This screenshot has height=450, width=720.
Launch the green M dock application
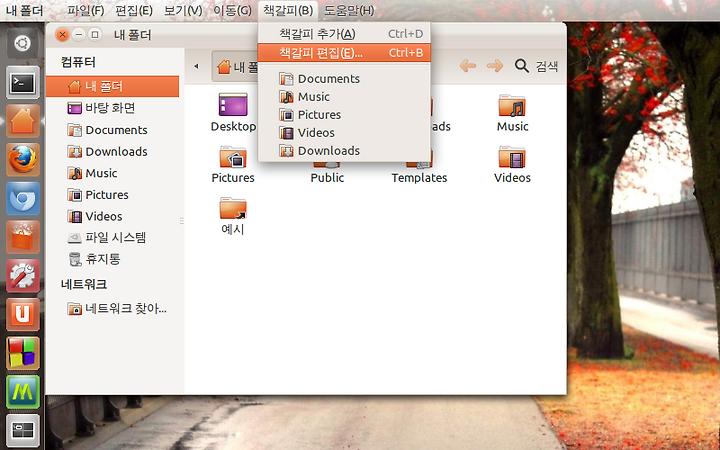pyautogui.click(x=22, y=392)
